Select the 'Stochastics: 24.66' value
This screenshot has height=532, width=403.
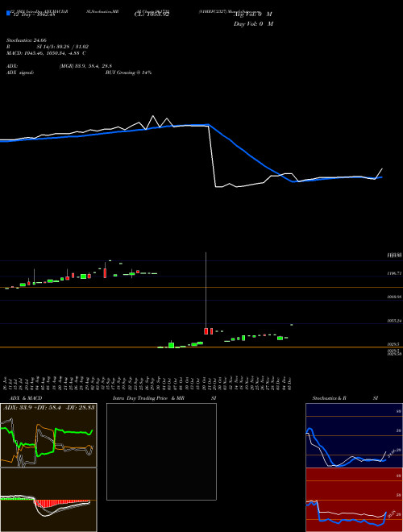coord(27,40)
